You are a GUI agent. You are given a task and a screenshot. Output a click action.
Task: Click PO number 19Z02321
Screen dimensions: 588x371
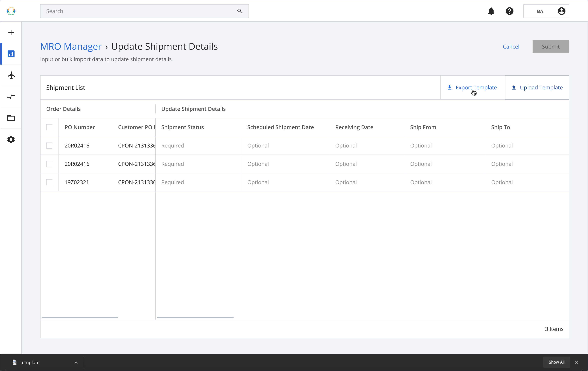click(x=76, y=182)
